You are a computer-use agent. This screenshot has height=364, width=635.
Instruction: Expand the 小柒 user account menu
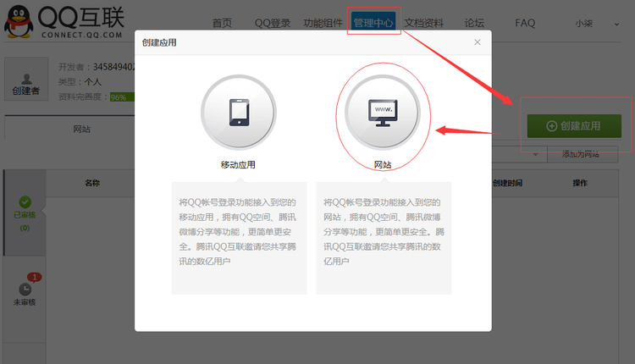pos(616,24)
